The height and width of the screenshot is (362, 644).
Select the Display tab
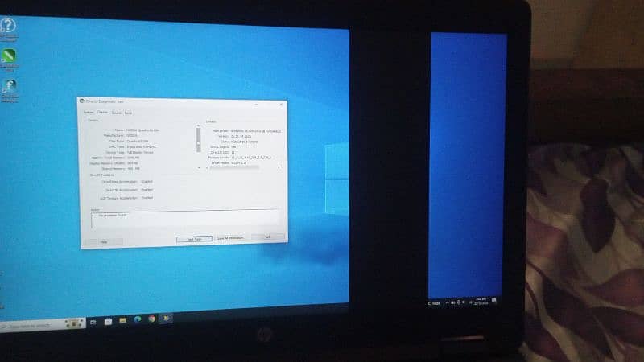[102, 113]
